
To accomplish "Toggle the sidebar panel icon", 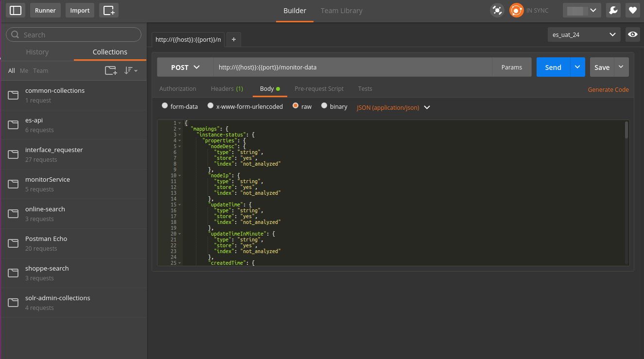I will coord(16,10).
